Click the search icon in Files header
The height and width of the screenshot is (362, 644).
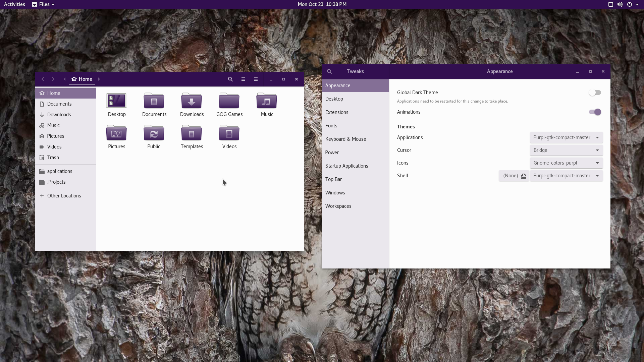pos(230,79)
